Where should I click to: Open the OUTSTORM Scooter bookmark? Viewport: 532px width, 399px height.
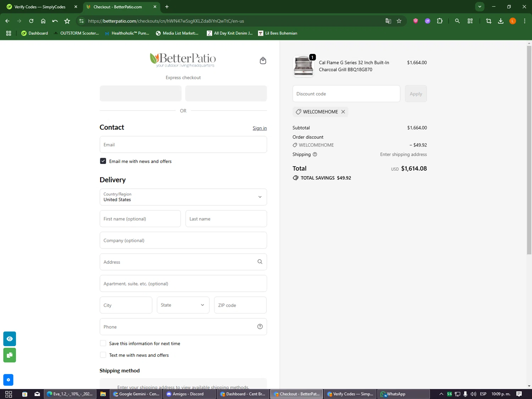[x=76, y=33]
